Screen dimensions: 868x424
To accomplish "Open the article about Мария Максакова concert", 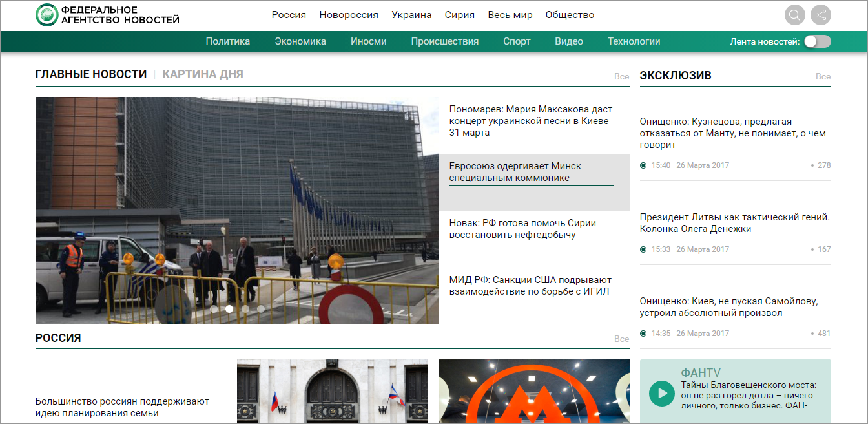I will [x=530, y=121].
